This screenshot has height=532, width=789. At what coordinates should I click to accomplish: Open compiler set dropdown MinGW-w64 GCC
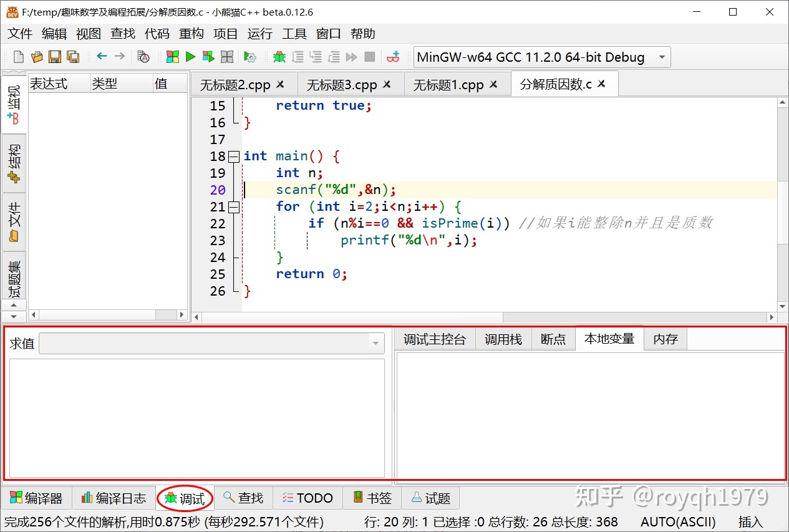pos(542,57)
